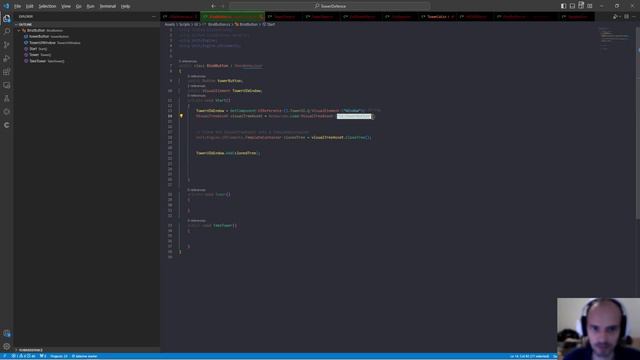Screen dimensions: 640x360
Task: Click the Scripts breadcrumb segment
Action: pyautogui.click(x=185, y=24)
